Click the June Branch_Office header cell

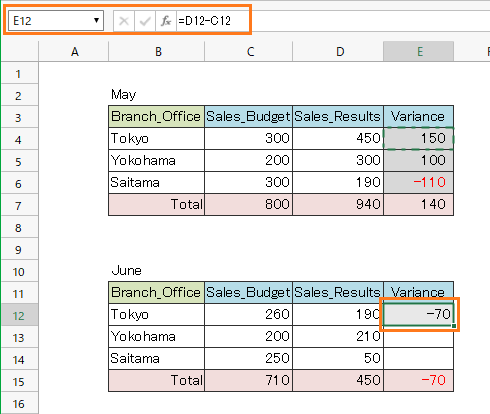pyautogui.click(x=156, y=292)
